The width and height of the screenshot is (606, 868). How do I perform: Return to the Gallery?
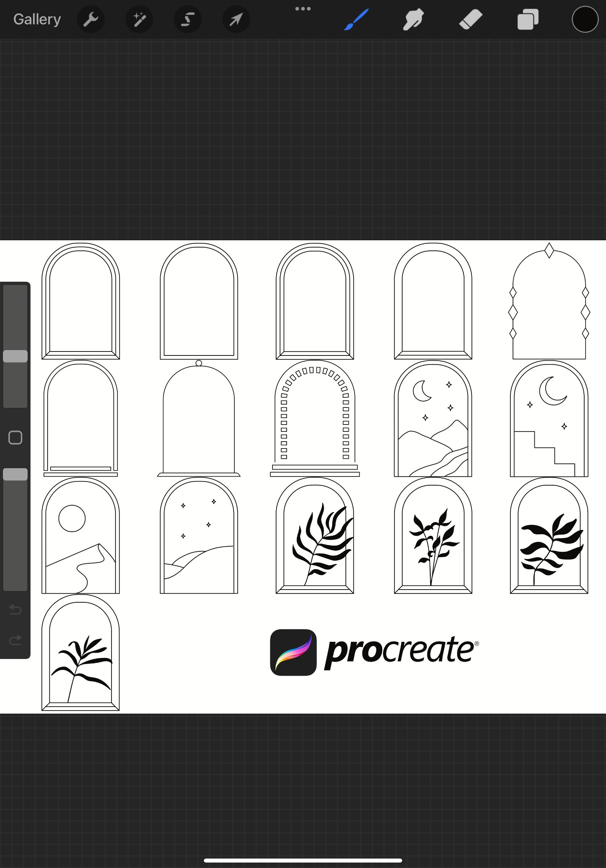[x=37, y=19]
